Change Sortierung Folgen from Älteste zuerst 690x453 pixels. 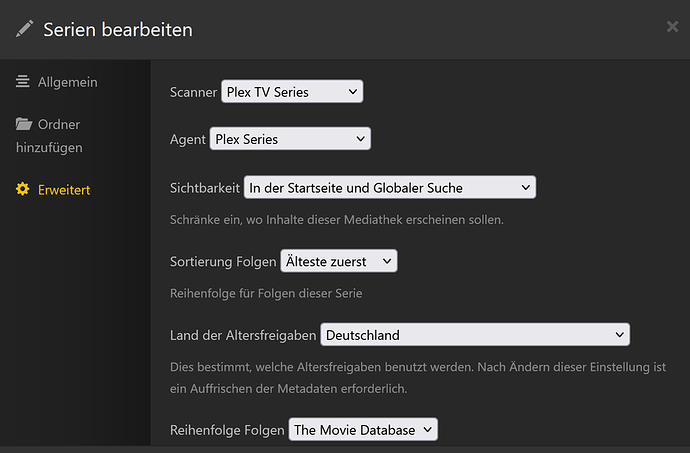tap(339, 261)
